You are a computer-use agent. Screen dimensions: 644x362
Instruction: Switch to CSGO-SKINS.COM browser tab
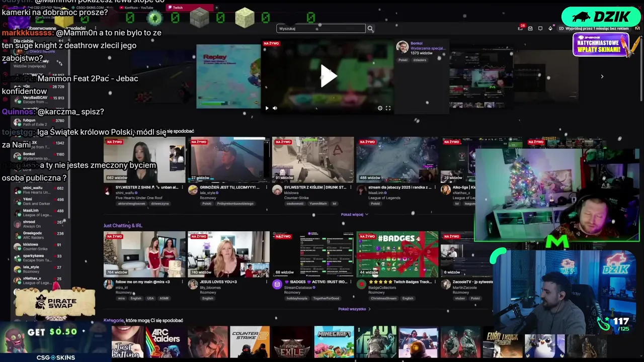coord(92,8)
